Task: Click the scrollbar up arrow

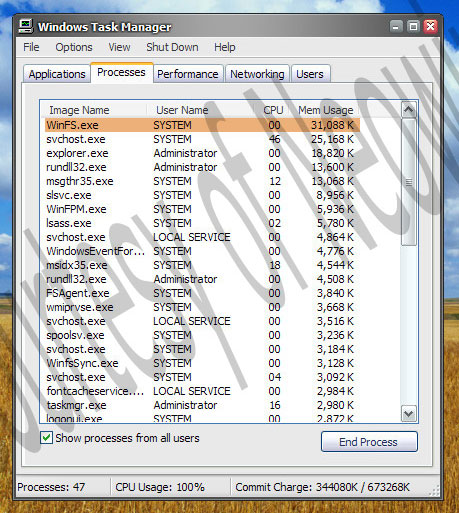Action: point(409,110)
